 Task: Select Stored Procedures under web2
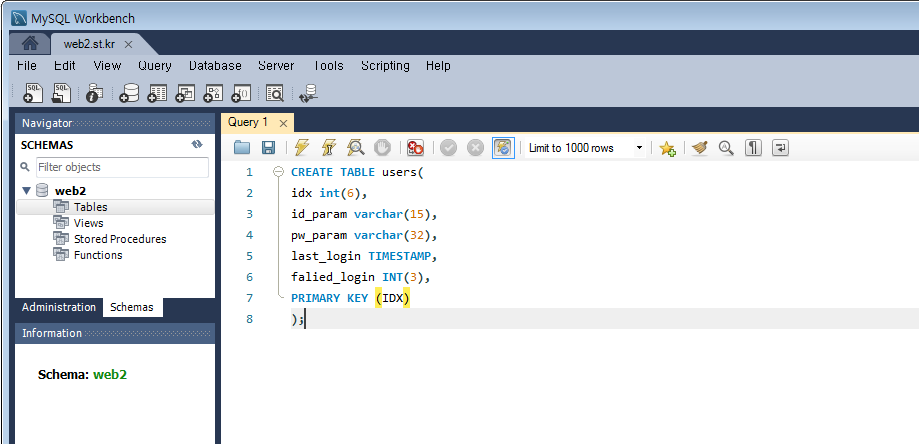[120, 239]
